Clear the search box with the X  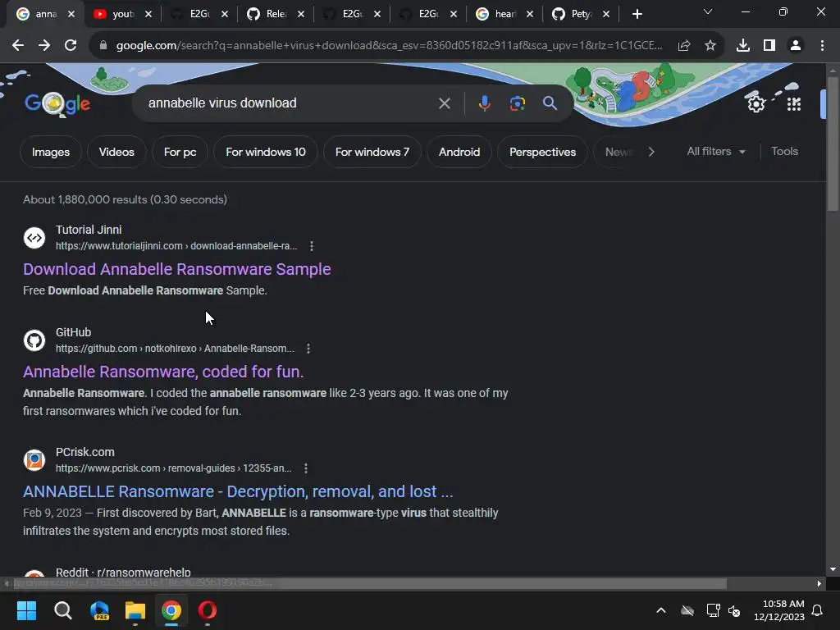[444, 103]
